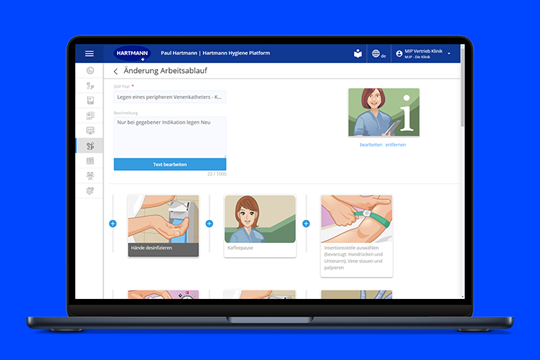
Task: Select the Kaffeepause step card
Action: [260, 226]
